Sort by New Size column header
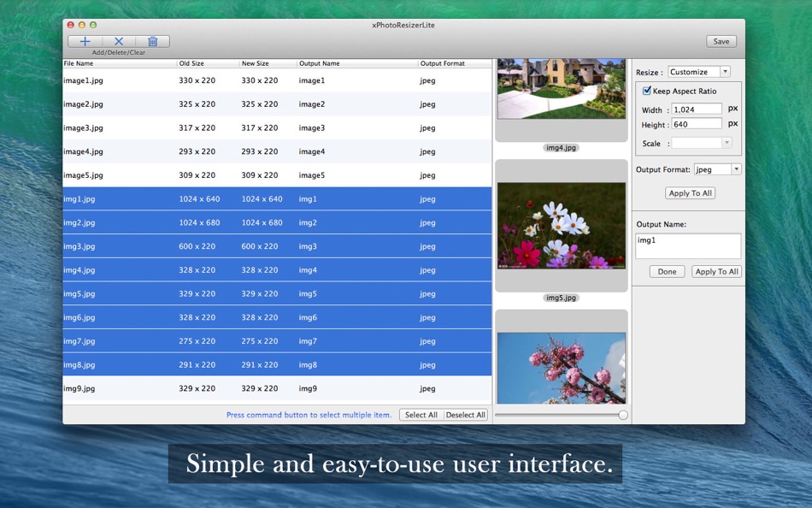 pyautogui.click(x=268, y=63)
